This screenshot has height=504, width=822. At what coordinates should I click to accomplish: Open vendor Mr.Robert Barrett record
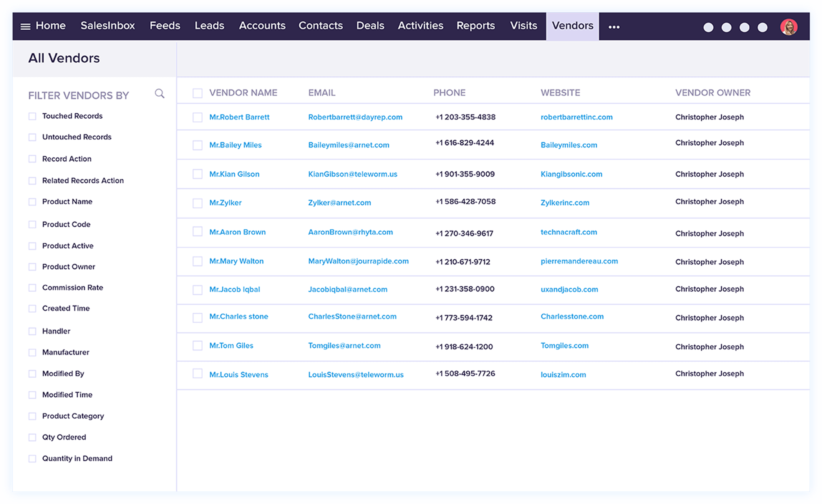(239, 117)
